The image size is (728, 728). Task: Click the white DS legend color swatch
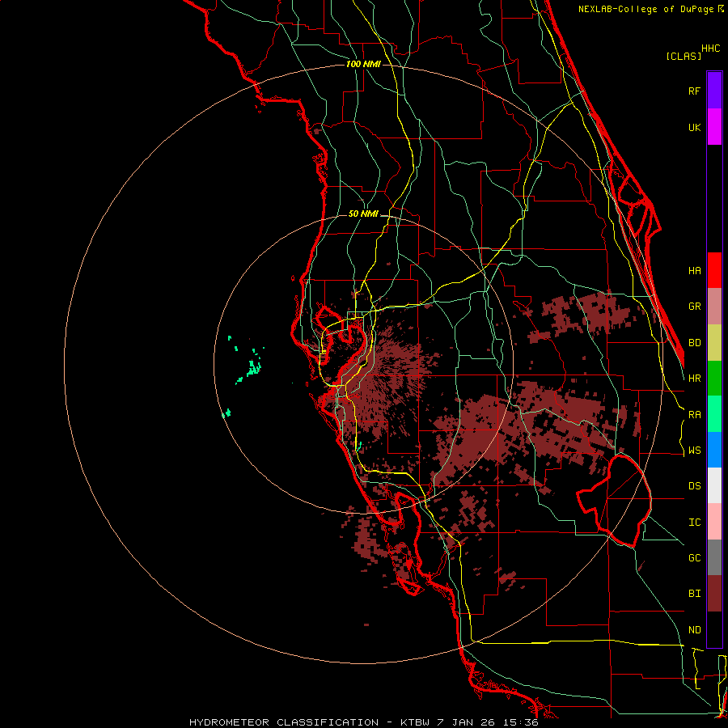point(714,485)
